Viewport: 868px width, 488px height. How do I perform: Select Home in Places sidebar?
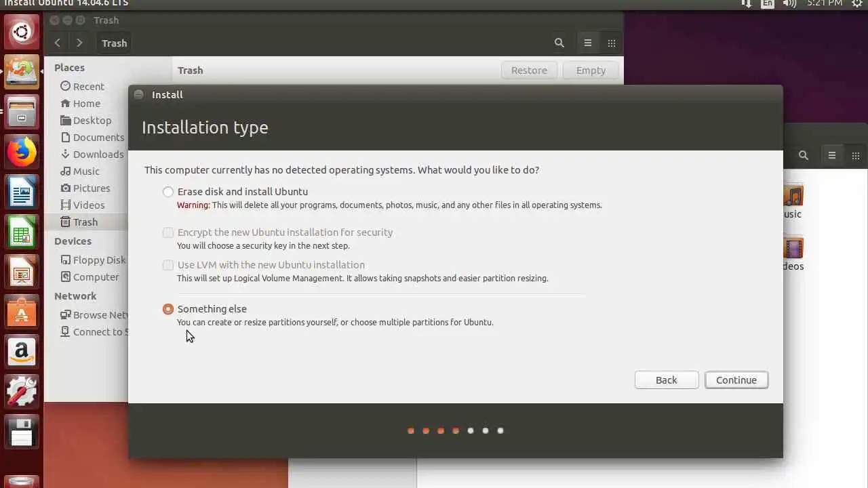80,103
